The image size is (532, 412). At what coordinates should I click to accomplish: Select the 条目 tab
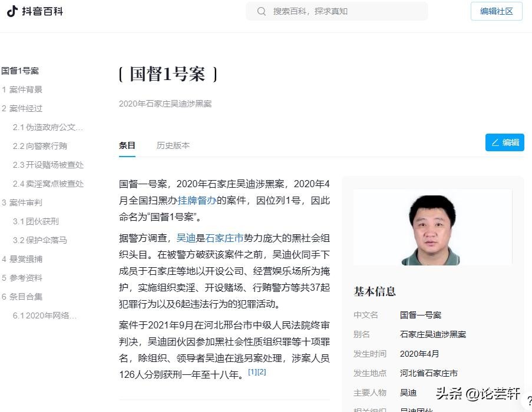coord(127,145)
